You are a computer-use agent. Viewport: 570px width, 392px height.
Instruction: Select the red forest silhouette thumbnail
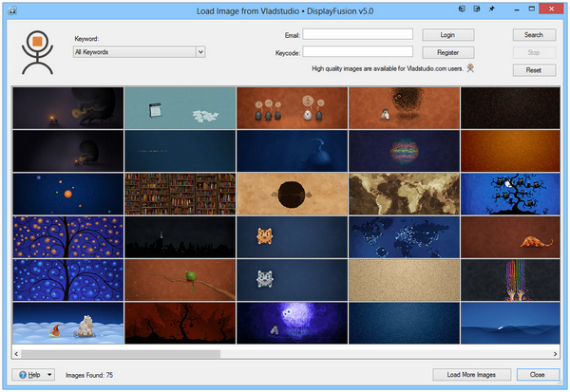tap(180, 323)
